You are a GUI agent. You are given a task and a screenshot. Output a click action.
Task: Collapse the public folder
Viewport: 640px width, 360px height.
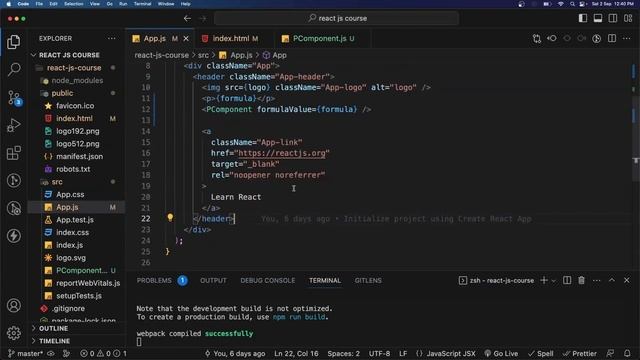[x=62, y=93]
